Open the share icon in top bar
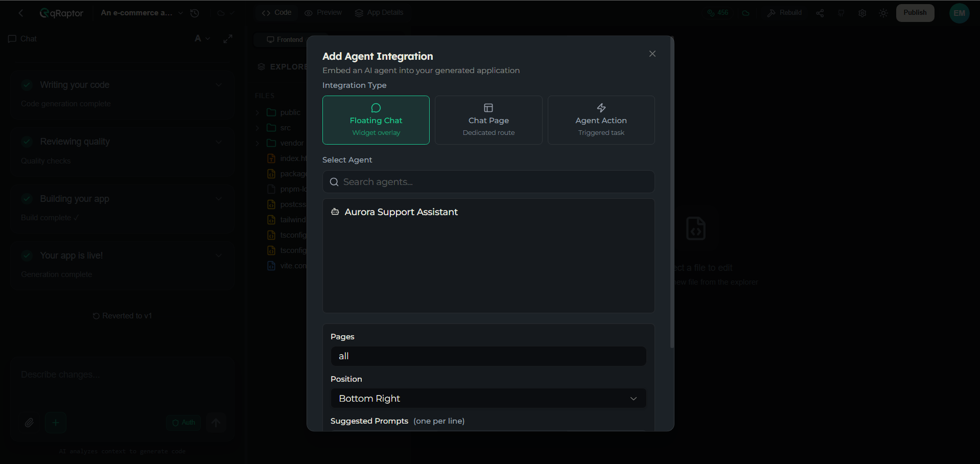 pos(820,13)
